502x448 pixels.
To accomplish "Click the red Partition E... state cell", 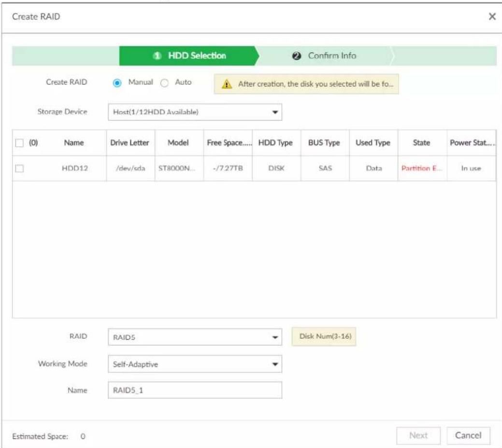I will point(422,168).
